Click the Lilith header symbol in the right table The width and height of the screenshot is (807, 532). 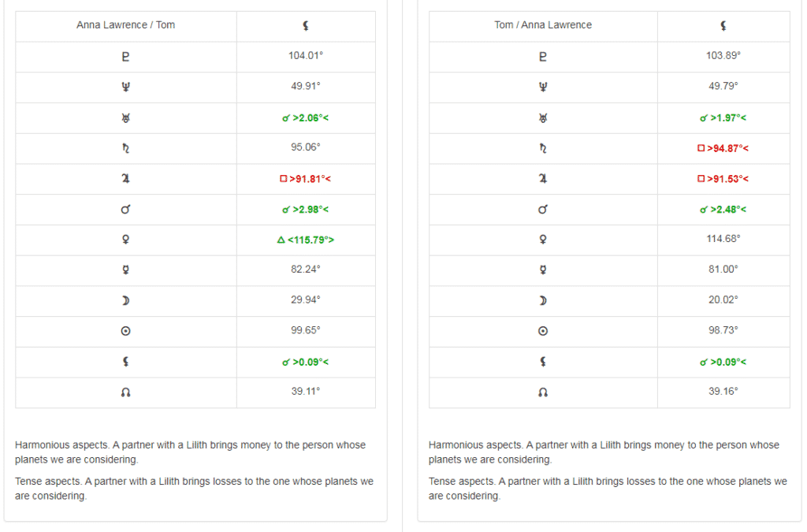click(723, 26)
